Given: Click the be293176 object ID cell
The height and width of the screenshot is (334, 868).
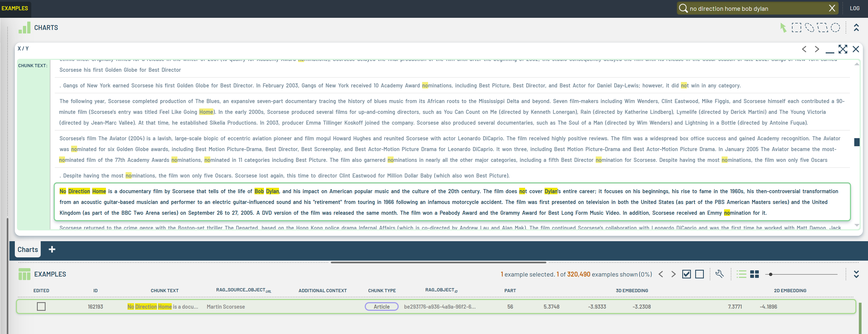Looking at the screenshot, I should (x=440, y=307).
